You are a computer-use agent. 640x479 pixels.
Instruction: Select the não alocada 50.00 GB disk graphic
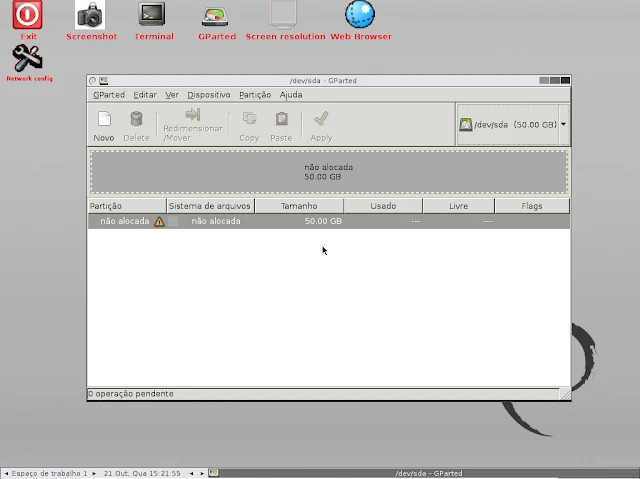[329, 172]
